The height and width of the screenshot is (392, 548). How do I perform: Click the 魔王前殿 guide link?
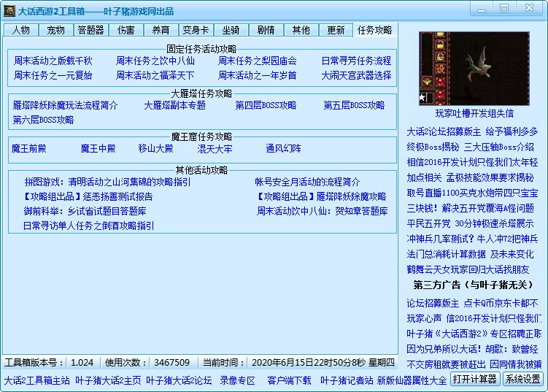[x=28, y=149]
